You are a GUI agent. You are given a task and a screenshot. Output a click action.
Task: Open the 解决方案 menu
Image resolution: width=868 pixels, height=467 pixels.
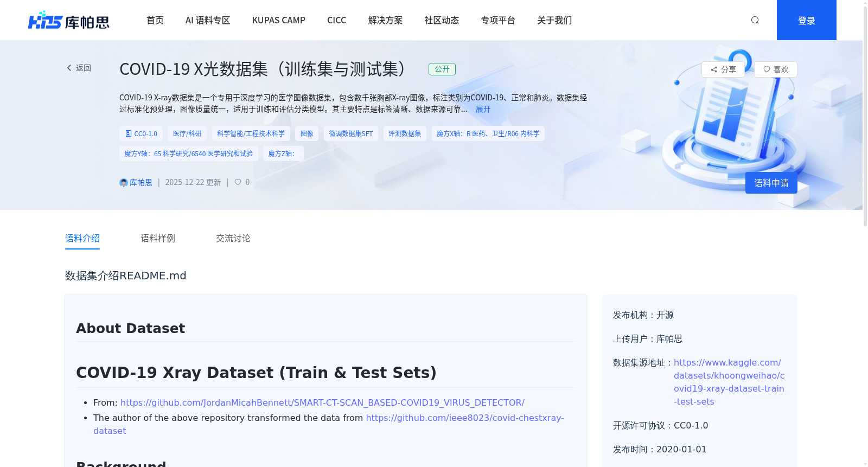pos(385,20)
